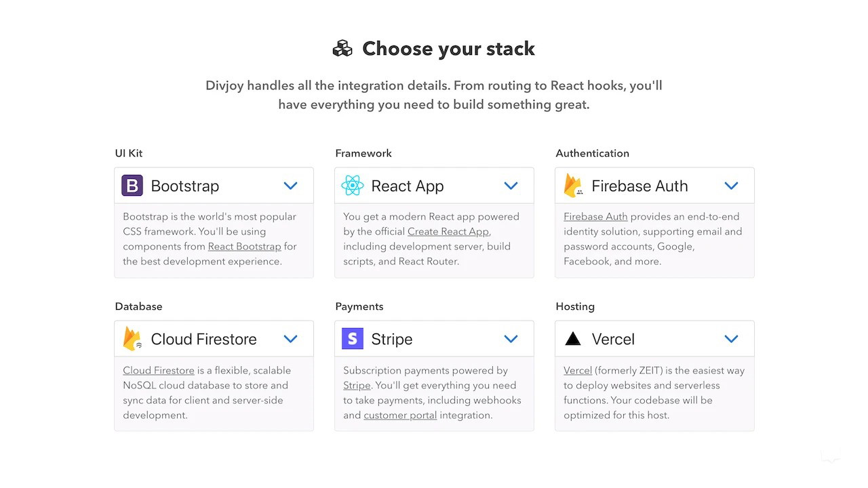Open the Payments dropdown chevron
The width and height of the screenshot is (868, 488).
pos(511,339)
